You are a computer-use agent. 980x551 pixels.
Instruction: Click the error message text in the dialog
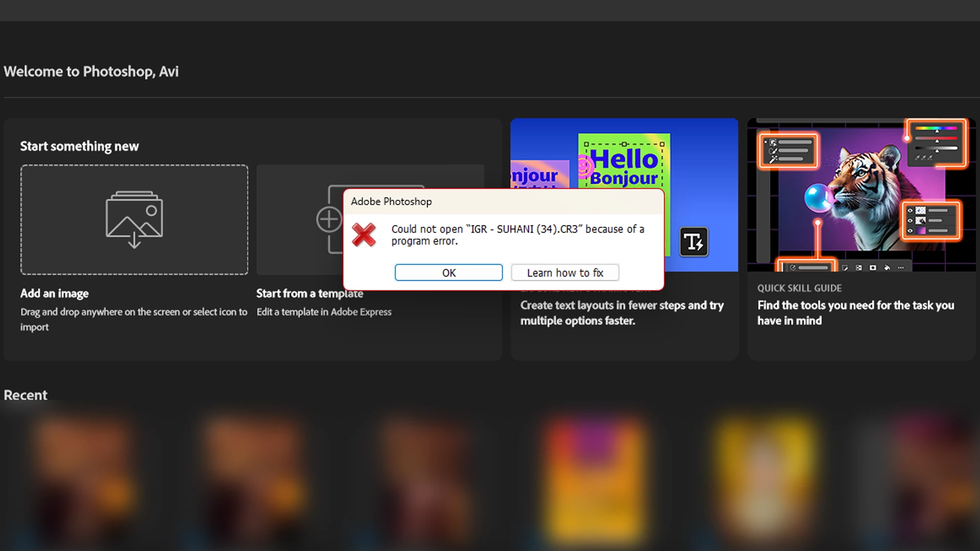518,235
